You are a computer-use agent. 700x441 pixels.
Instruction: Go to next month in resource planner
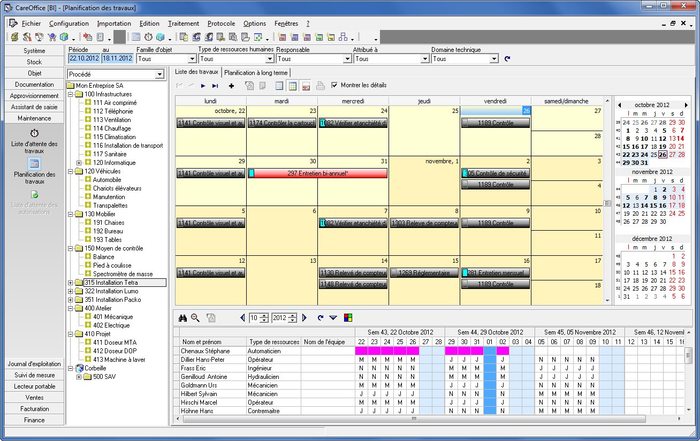coord(304,318)
